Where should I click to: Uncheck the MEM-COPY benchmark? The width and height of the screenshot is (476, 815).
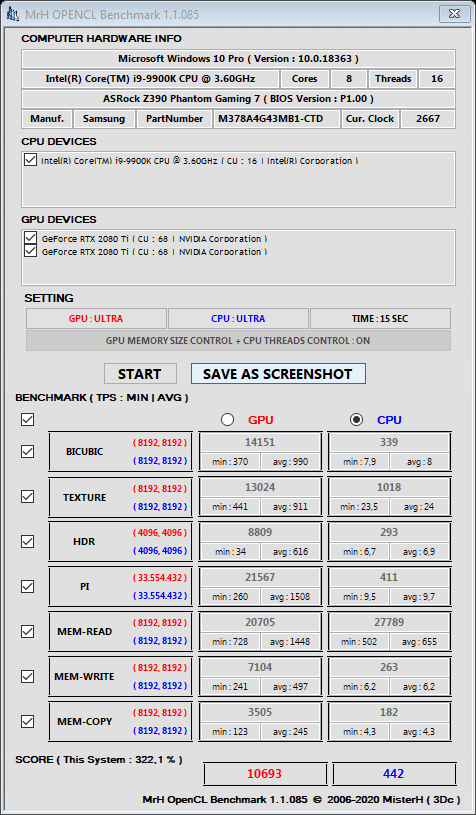click(28, 721)
